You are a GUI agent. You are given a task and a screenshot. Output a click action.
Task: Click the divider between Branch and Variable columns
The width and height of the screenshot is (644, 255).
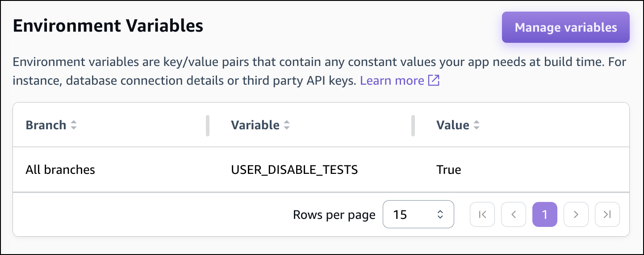pos(207,125)
